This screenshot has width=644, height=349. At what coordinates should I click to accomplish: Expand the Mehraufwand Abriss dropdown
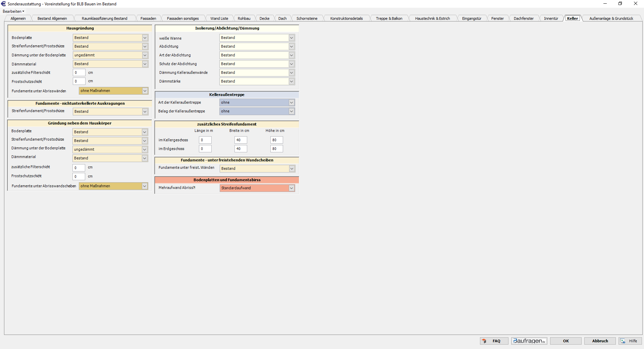(291, 188)
